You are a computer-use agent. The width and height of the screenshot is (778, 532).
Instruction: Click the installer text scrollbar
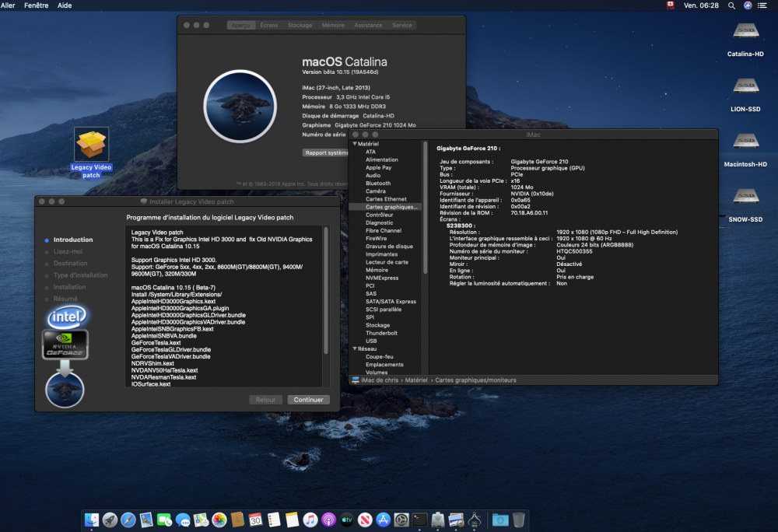click(x=326, y=291)
